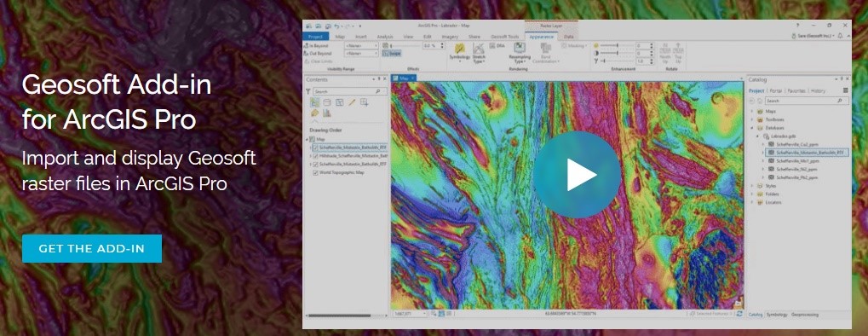
Task: Expand the Maps folder in Catalog
Action: [x=752, y=111]
